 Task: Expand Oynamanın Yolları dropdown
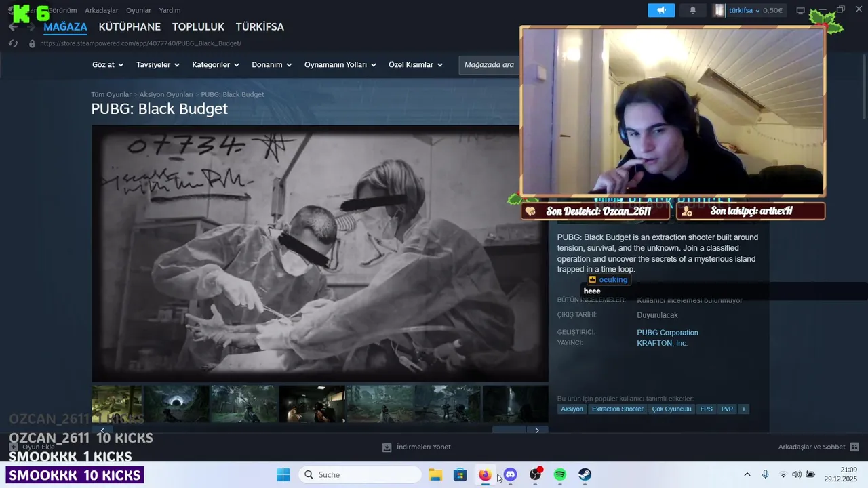tap(340, 65)
